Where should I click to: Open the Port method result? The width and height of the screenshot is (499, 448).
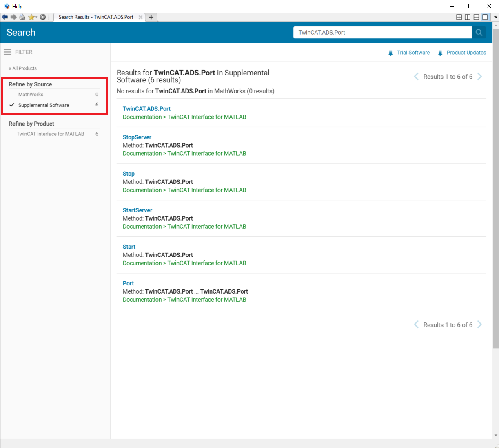pyautogui.click(x=128, y=283)
